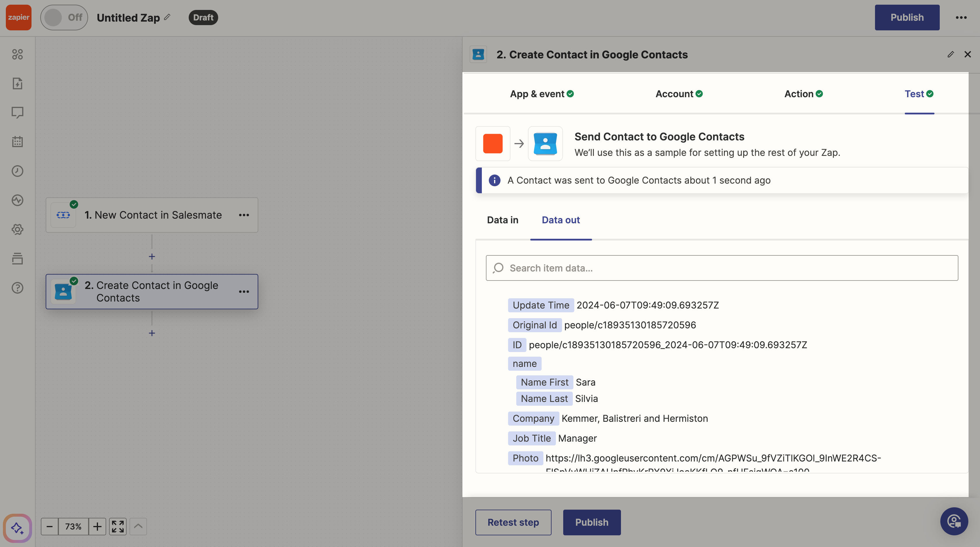Viewport: 980px width, 547px height.
Task: Click the ID field label
Action: (517, 345)
